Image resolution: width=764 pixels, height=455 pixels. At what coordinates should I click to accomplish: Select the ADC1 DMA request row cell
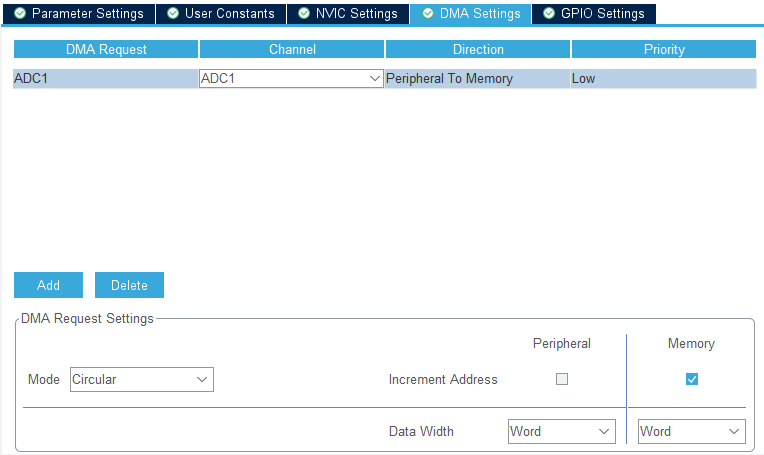coord(106,78)
